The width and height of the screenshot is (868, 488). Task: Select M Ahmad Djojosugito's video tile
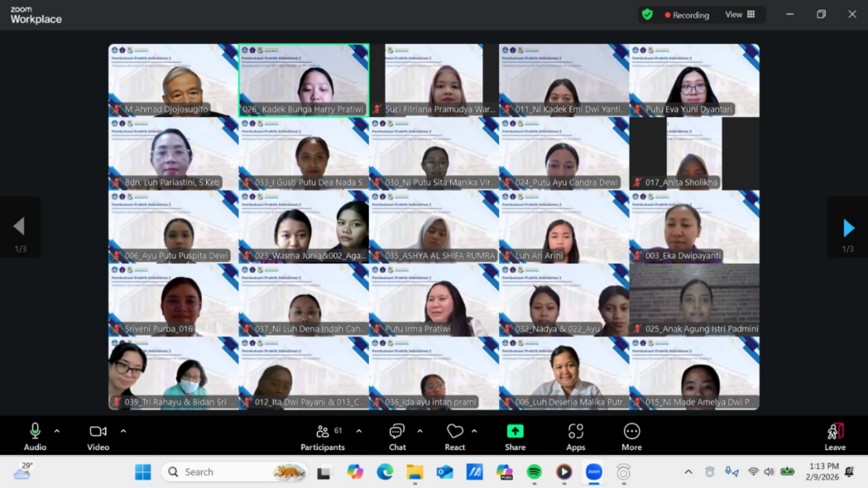coord(173,80)
